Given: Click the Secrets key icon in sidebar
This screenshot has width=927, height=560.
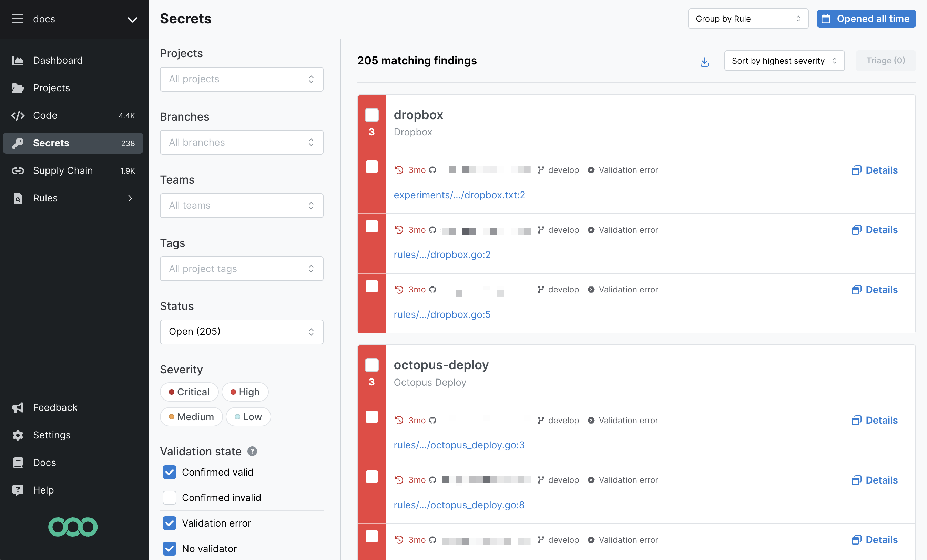Looking at the screenshot, I should 18,143.
